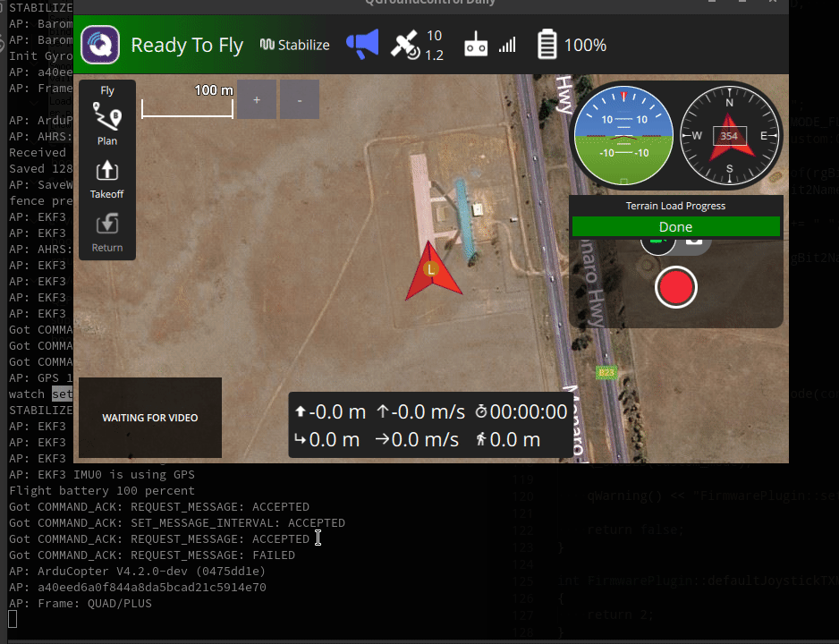The height and width of the screenshot is (644, 839).
Task: Click terminal hash line a40eed6a0f844a8da5bcad21c5914e70
Action: click(138, 587)
